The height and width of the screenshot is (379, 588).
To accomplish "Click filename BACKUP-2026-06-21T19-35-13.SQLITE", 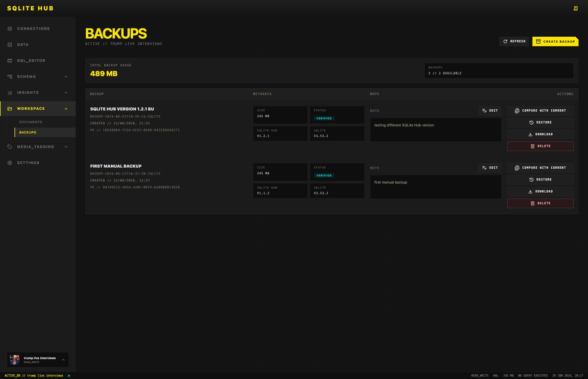I will 125,116.
